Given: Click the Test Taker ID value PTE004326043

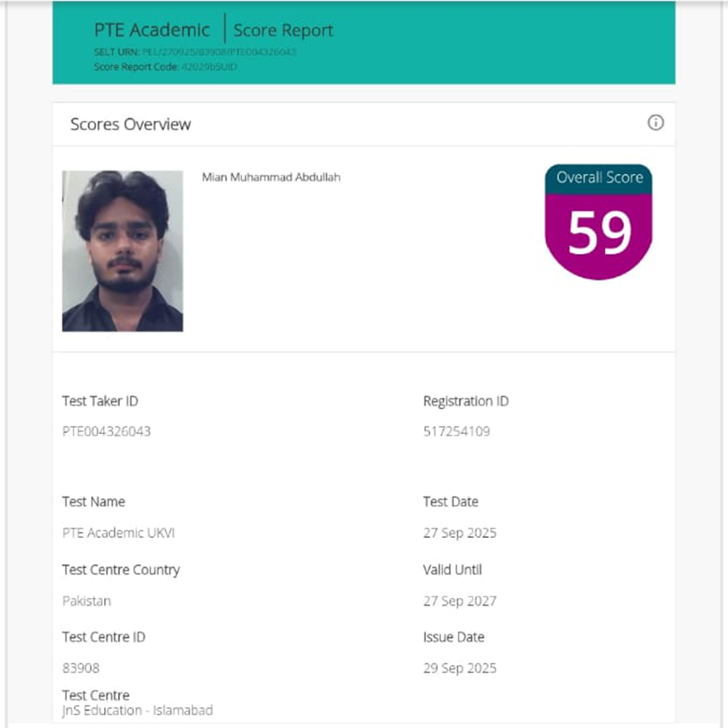Looking at the screenshot, I should 106,432.
